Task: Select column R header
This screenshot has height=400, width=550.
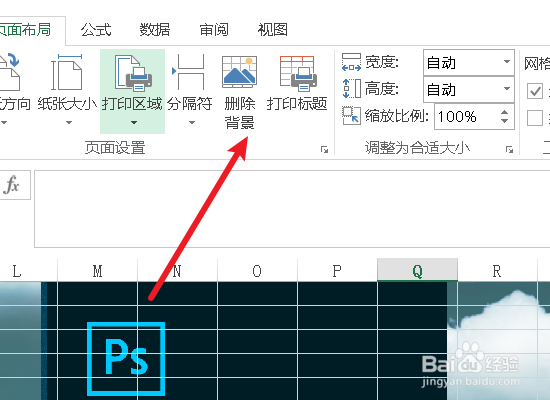Action: pyautogui.click(x=497, y=271)
